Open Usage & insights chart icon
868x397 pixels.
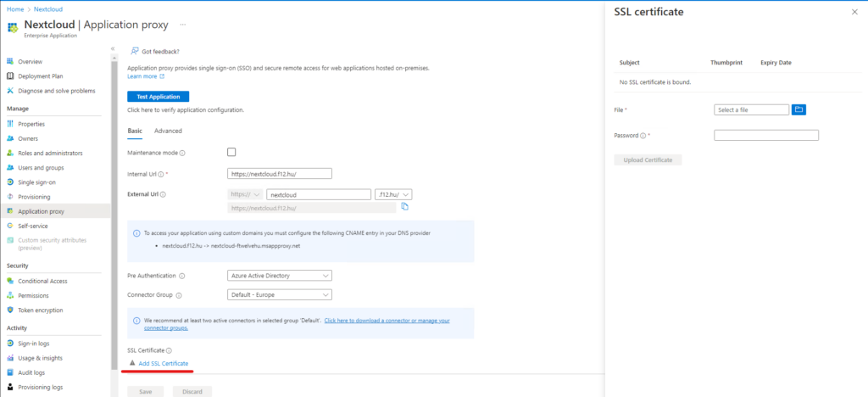click(10, 358)
